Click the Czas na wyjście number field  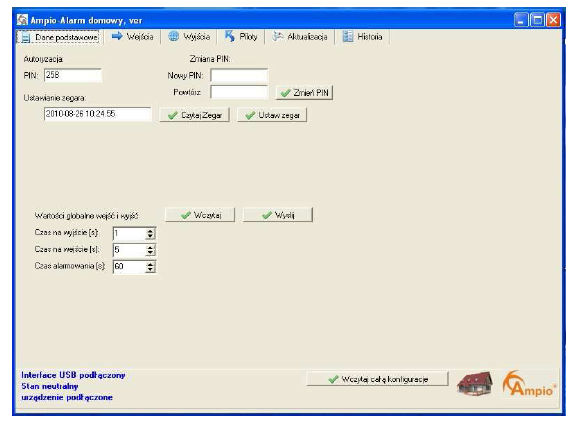coord(129,233)
